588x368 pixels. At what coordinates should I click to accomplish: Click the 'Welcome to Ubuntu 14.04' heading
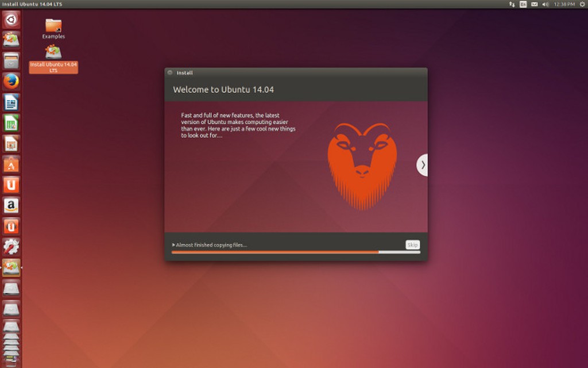click(x=223, y=90)
